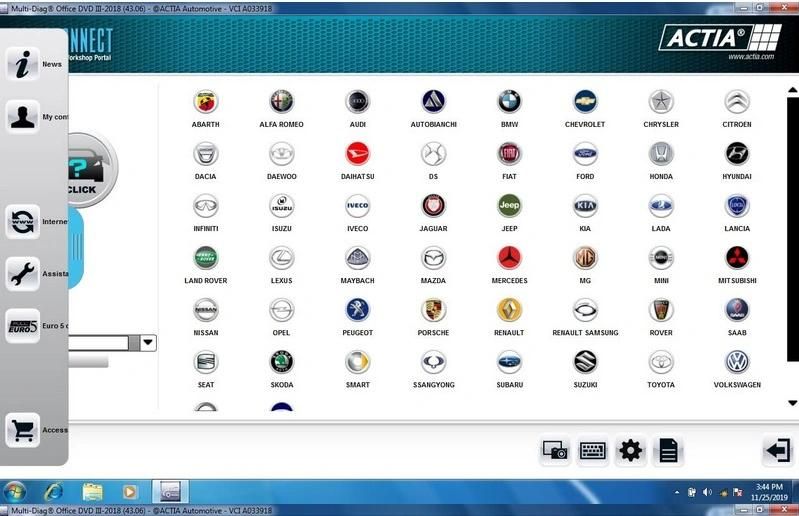Open the media player taskbar icon
The width and height of the screenshot is (799, 516).
click(x=130, y=492)
